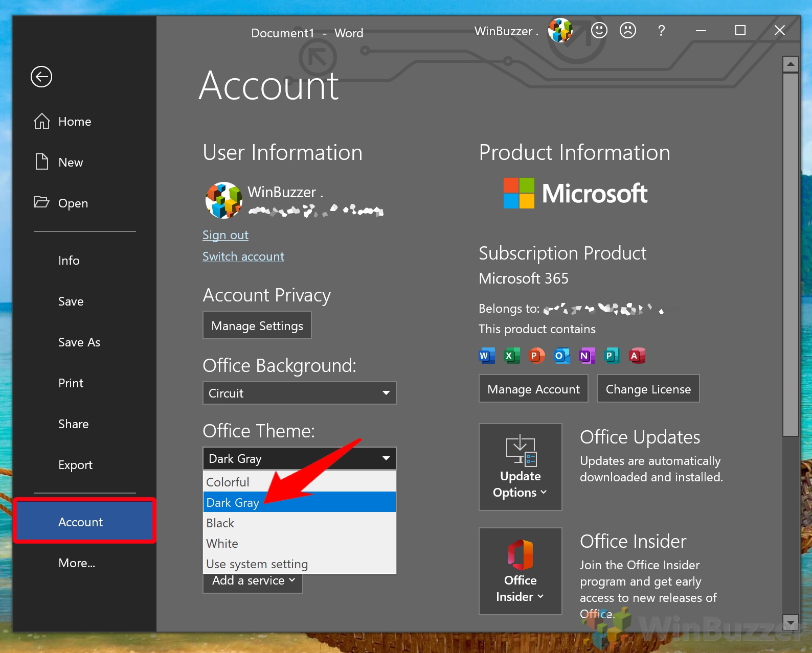Image resolution: width=812 pixels, height=653 pixels.
Task: Collapse the Office Theme Dark Gray dropdown
Action: click(300, 458)
